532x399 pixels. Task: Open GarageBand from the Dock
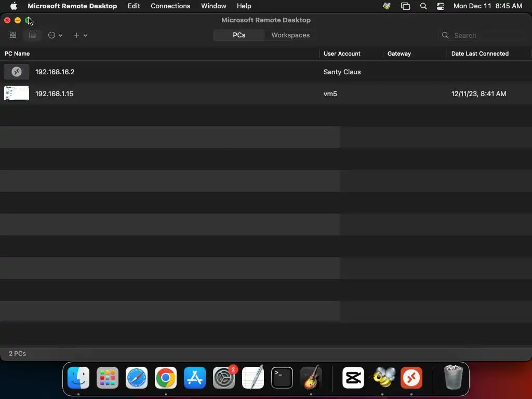pyautogui.click(x=311, y=377)
